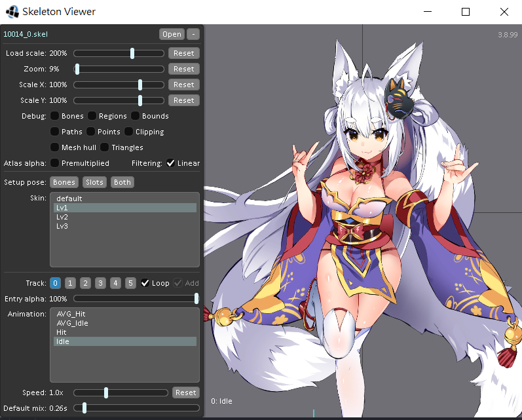Enable Clipping debug checkbox
Image resolution: width=522 pixels, height=420 pixels.
(x=128, y=132)
